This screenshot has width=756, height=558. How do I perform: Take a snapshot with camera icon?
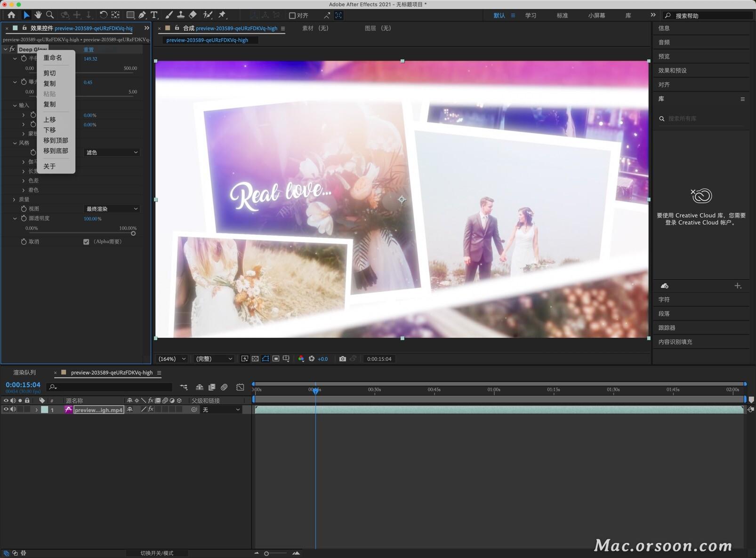pyautogui.click(x=343, y=359)
